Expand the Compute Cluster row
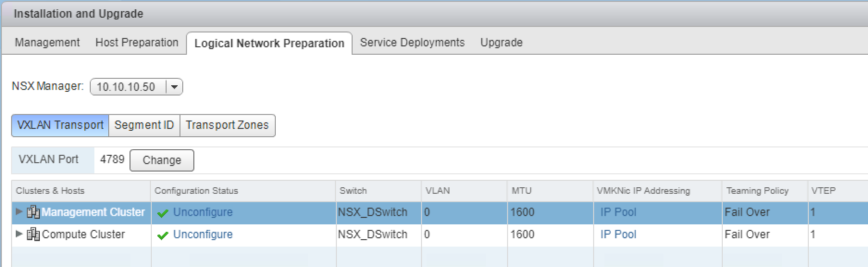 click(19, 234)
